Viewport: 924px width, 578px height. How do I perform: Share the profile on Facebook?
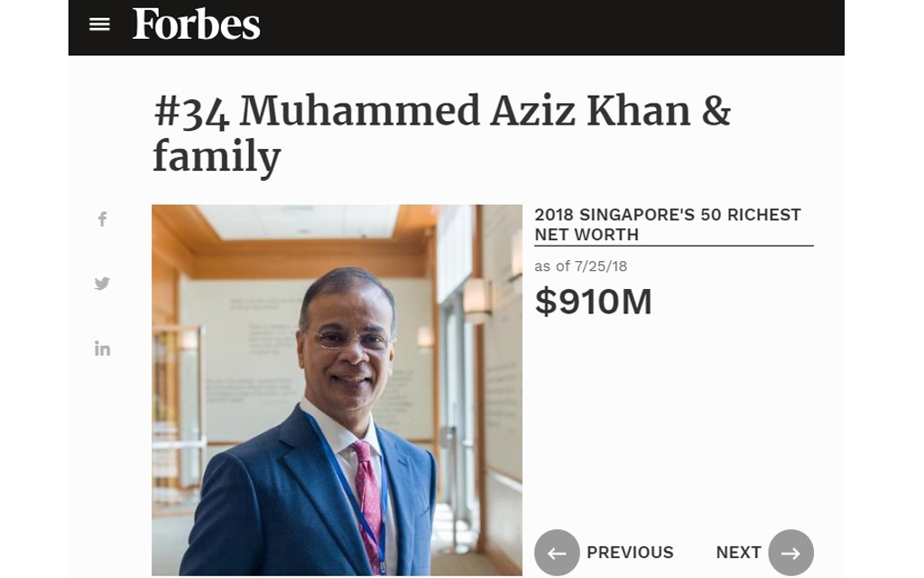[x=102, y=219]
